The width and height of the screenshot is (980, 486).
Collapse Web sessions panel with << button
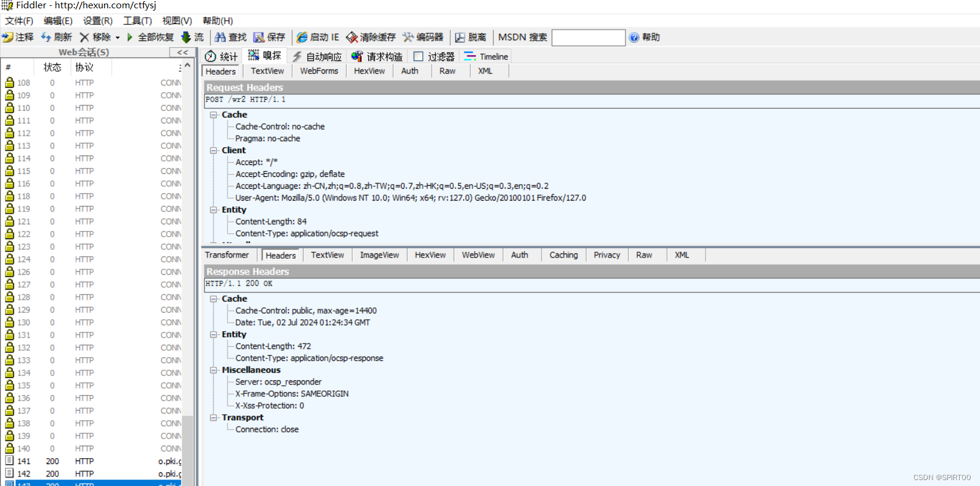click(182, 52)
